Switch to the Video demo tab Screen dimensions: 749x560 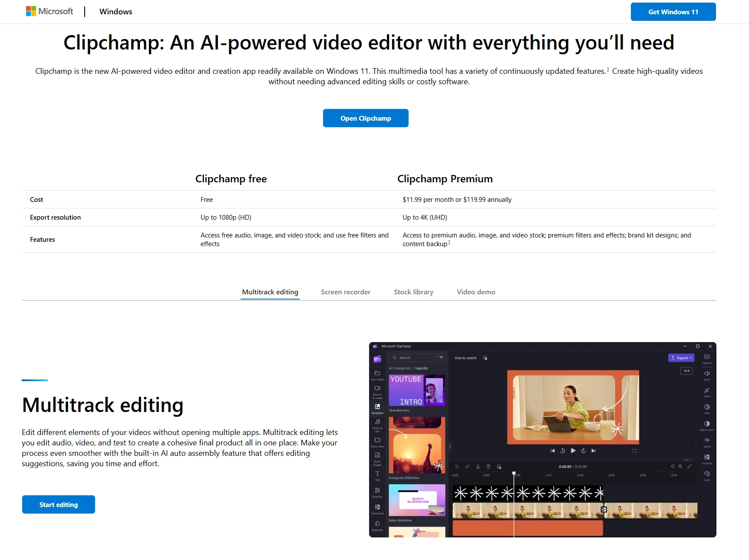pos(476,292)
